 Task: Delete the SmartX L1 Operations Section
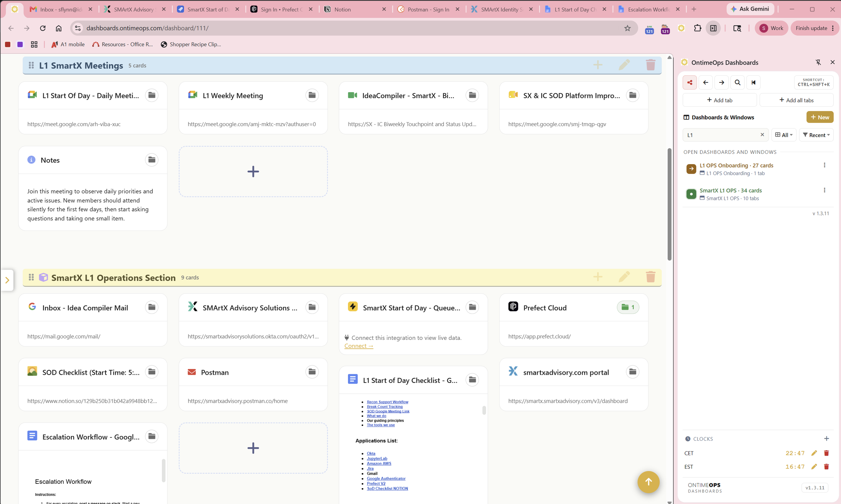click(651, 277)
